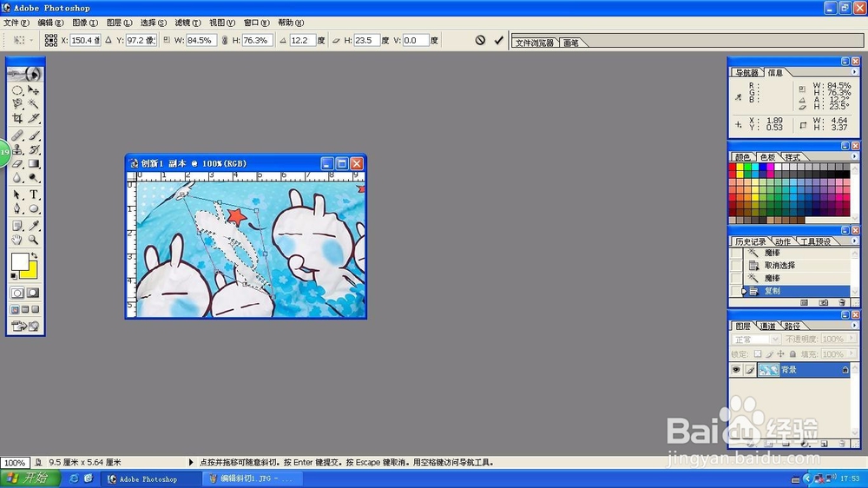The image size is (868, 488).
Task: Open the 文件 menu
Action: (16, 23)
